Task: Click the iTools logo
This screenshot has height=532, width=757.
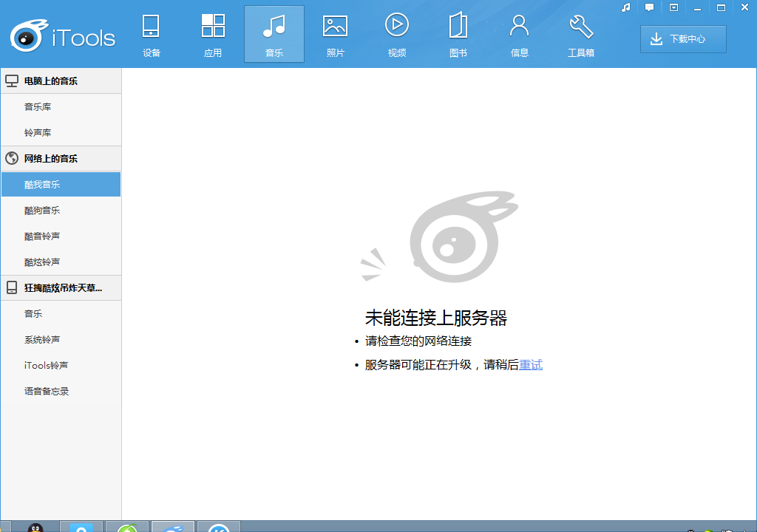Action: click(63, 35)
